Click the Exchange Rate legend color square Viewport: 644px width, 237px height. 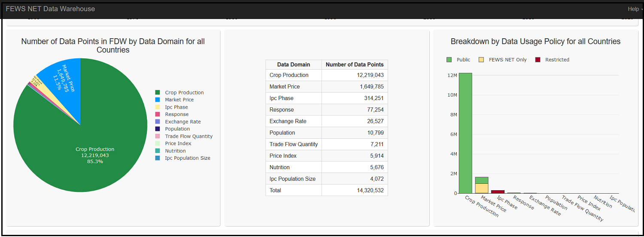click(x=158, y=122)
